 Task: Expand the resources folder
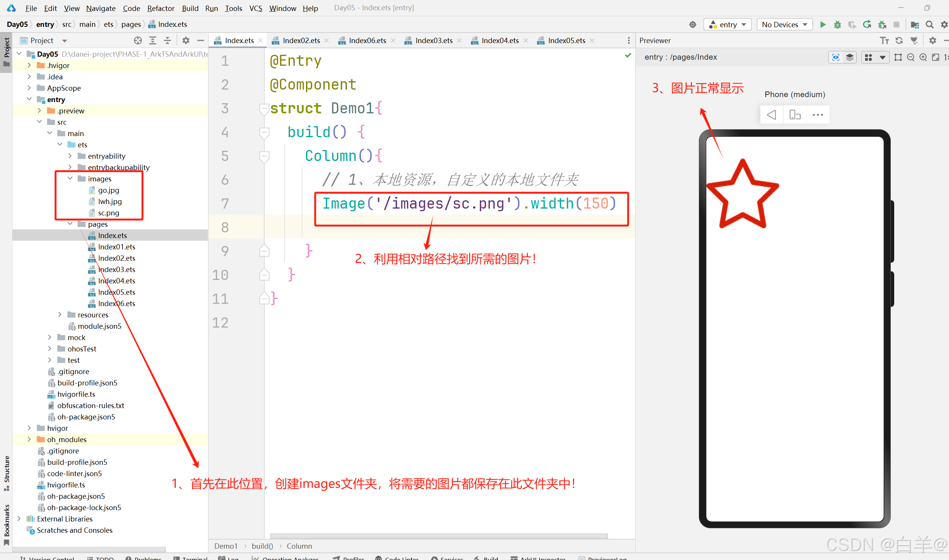click(60, 314)
